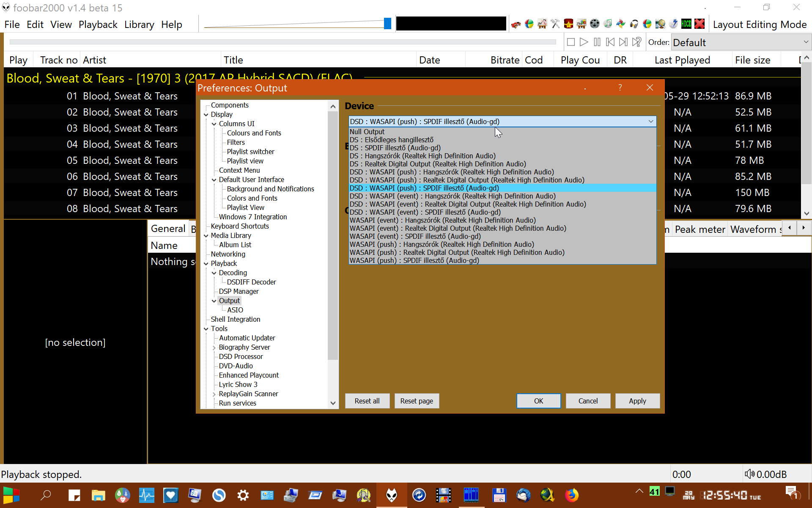Select Null Output from device list
Viewport: 812px width, 508px height.
pyautogui.click(x=502, y=132)
